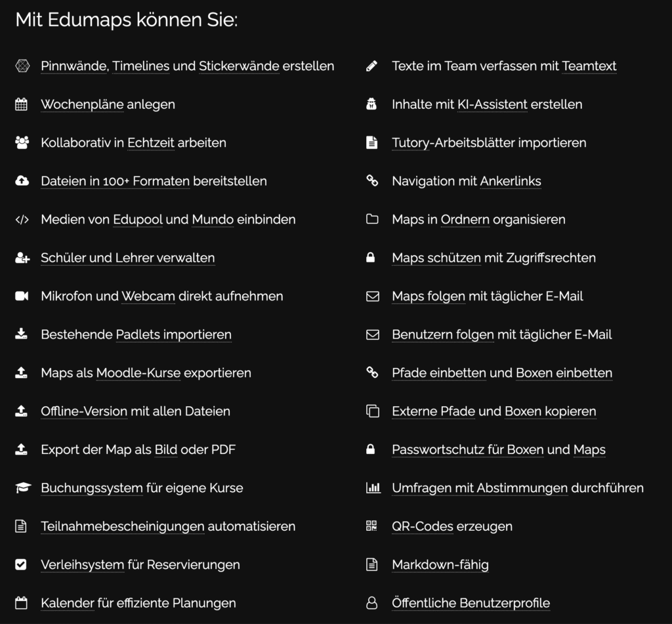This screenshot has height=624, width=672.
Task: Click the robot icon for KI-Assistent
Action: [371, 104]
